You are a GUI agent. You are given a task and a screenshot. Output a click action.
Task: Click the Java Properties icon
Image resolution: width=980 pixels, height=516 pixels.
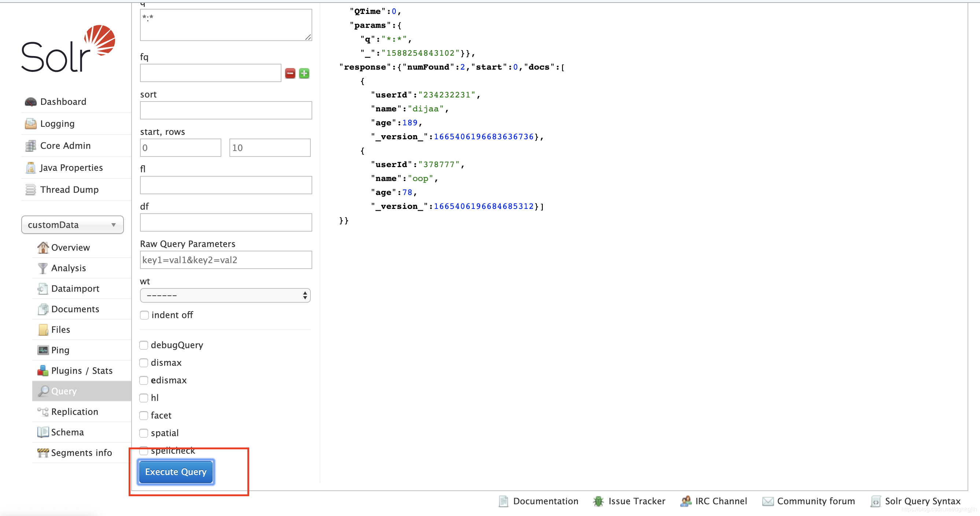(x=30, y=168)
